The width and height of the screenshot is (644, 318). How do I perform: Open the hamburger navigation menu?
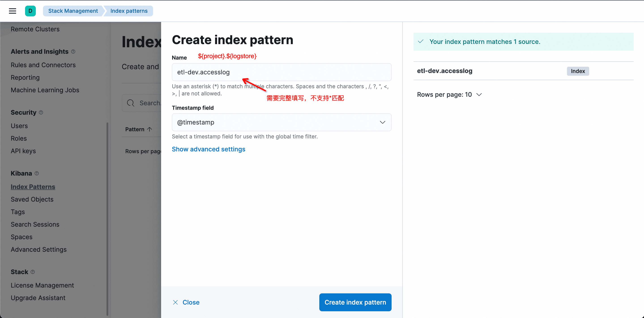13,11
